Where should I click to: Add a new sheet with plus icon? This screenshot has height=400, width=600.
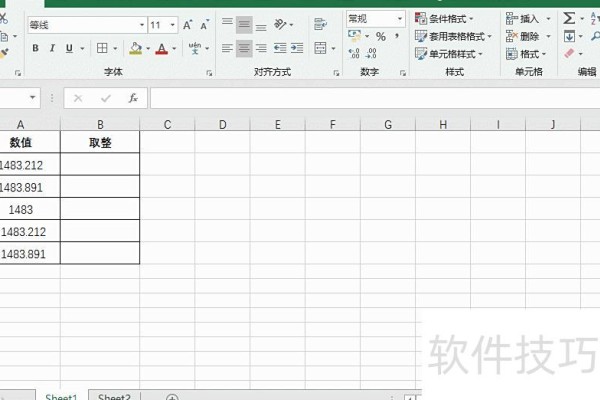(x=172, y=397)
